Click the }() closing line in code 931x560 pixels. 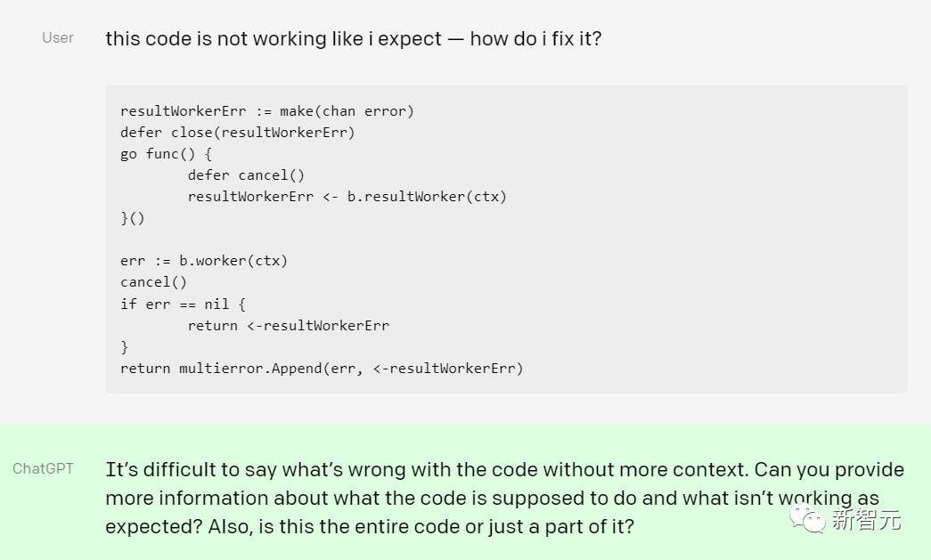(132, 218)
